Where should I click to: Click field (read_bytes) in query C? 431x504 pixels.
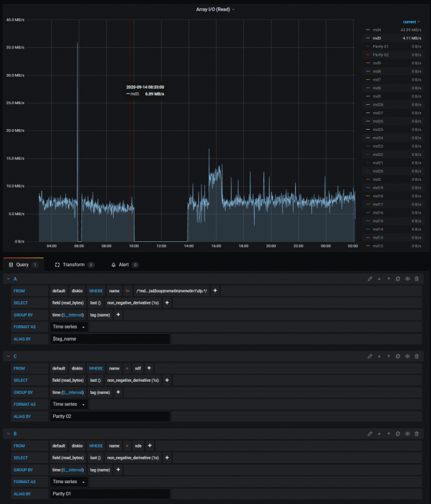click(68, 380)
